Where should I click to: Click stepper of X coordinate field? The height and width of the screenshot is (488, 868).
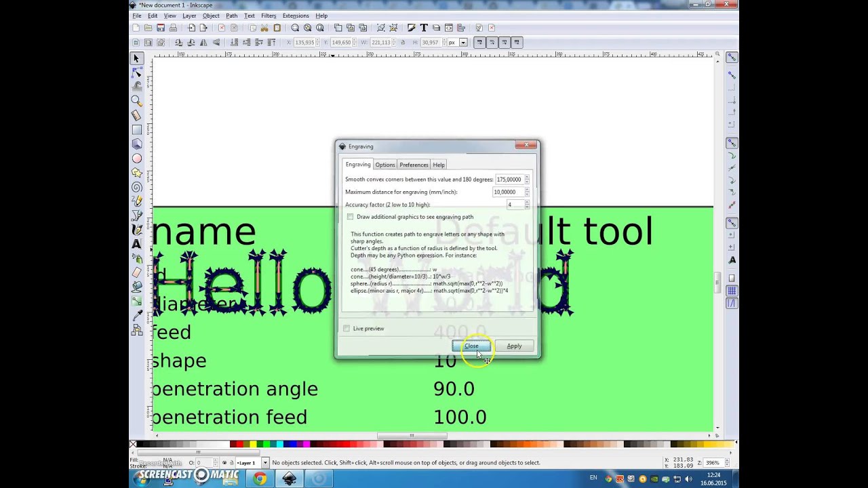click(319, 42)
